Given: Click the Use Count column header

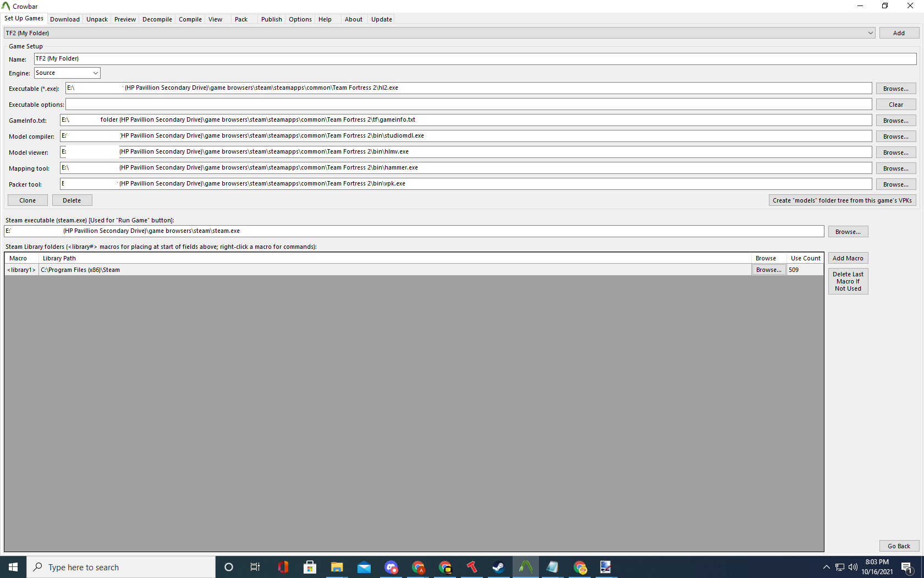Looking at the screenshot, I should point(806,258).
